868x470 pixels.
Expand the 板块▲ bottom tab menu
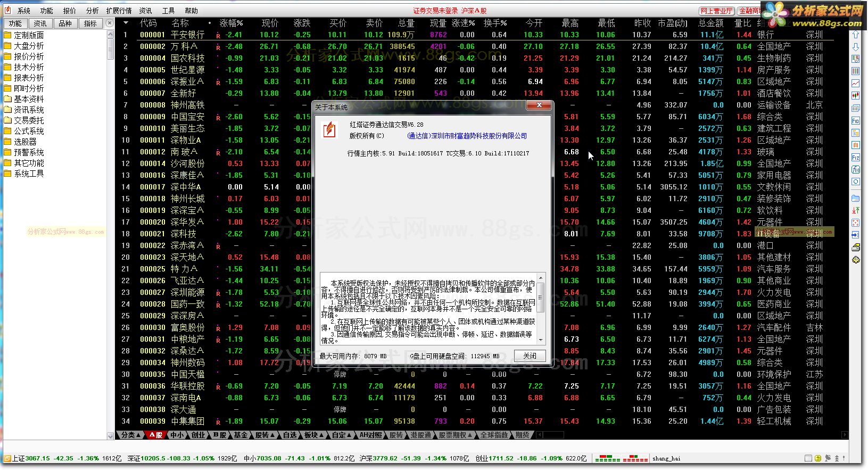click(x=314, y=435)
